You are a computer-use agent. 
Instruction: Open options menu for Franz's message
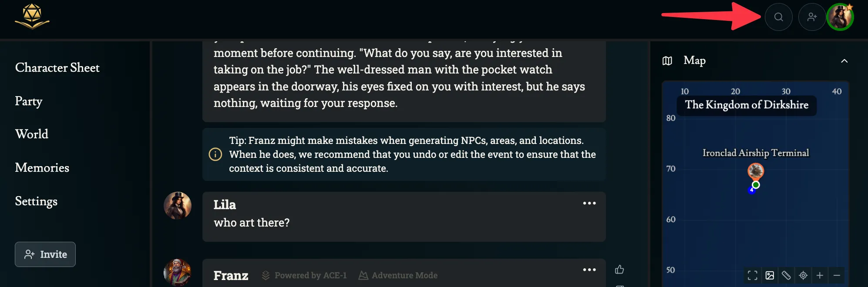[589, 270]
